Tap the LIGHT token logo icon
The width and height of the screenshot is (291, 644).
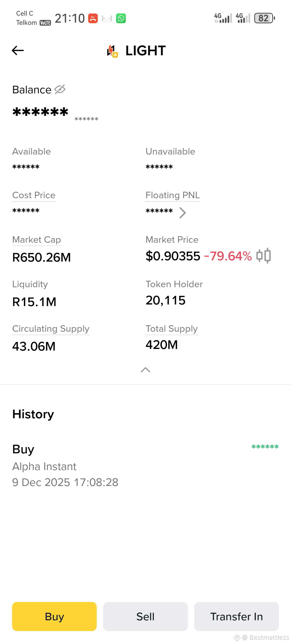tap(112, 51)
